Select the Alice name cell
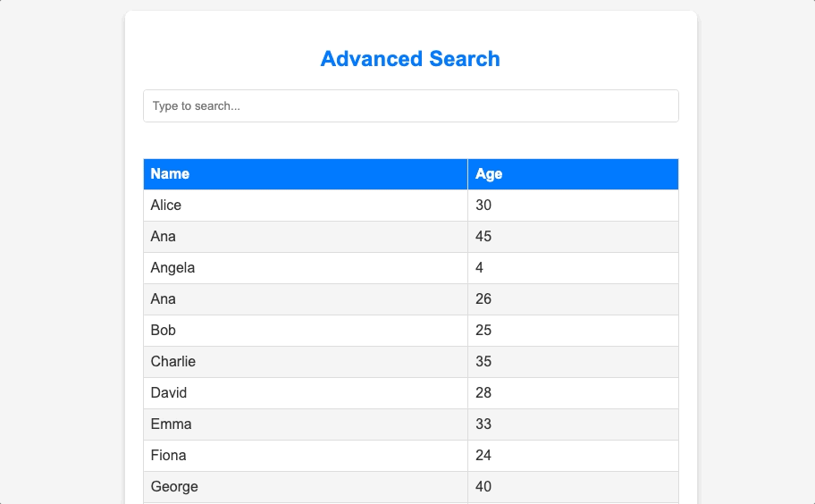Image resolution: width=815 pixels, height=504 pixels. 306,206
